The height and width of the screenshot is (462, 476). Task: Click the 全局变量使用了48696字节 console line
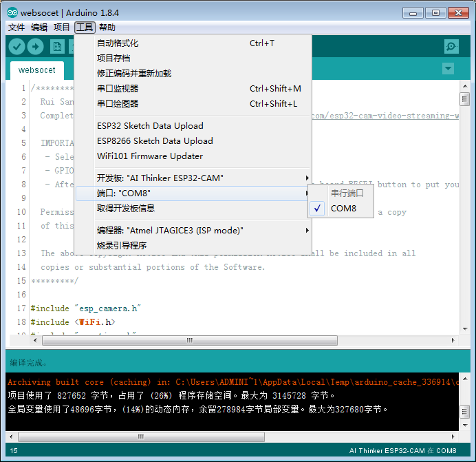click(x=197, y=410)
